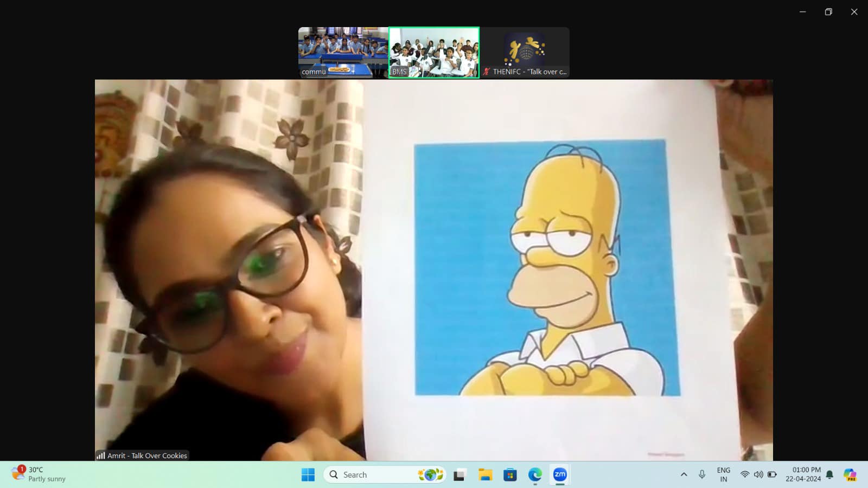868x488 pixels.
Task: Click the battery status icon
Action: pos(772,475)
